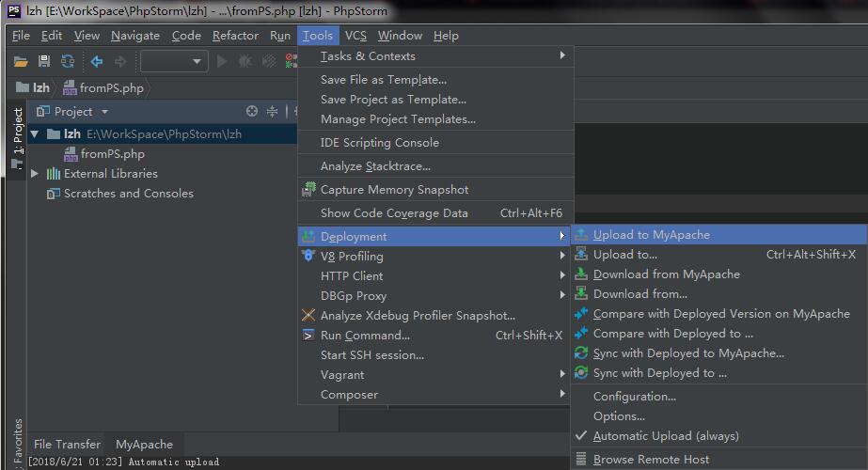Click the Scroll from Source target icon

click(252, 111)
